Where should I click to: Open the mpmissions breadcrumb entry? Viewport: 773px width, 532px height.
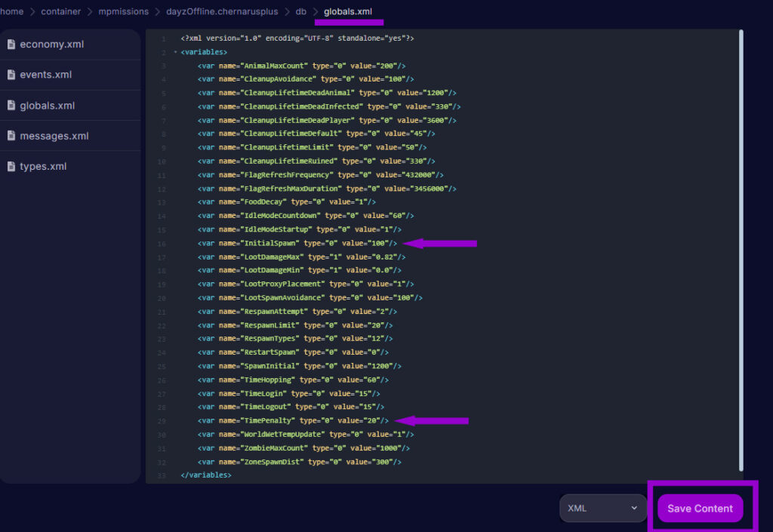123,11
